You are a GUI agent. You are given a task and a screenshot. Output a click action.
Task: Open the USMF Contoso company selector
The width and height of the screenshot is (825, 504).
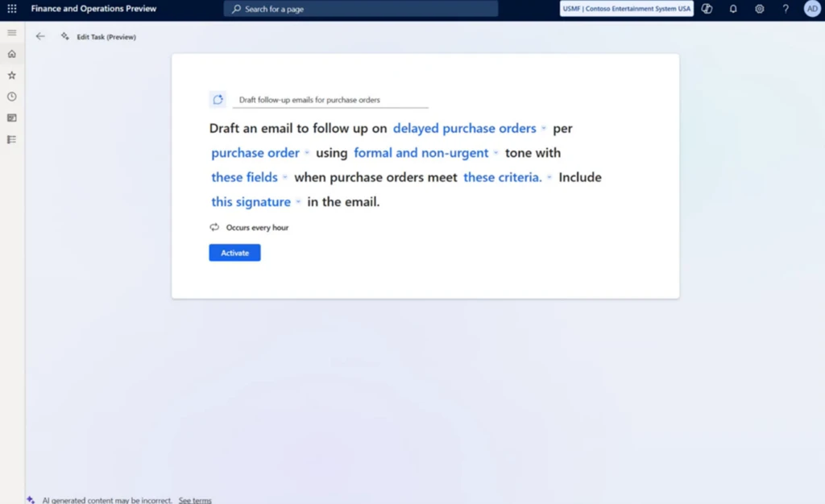click(626, 9)
